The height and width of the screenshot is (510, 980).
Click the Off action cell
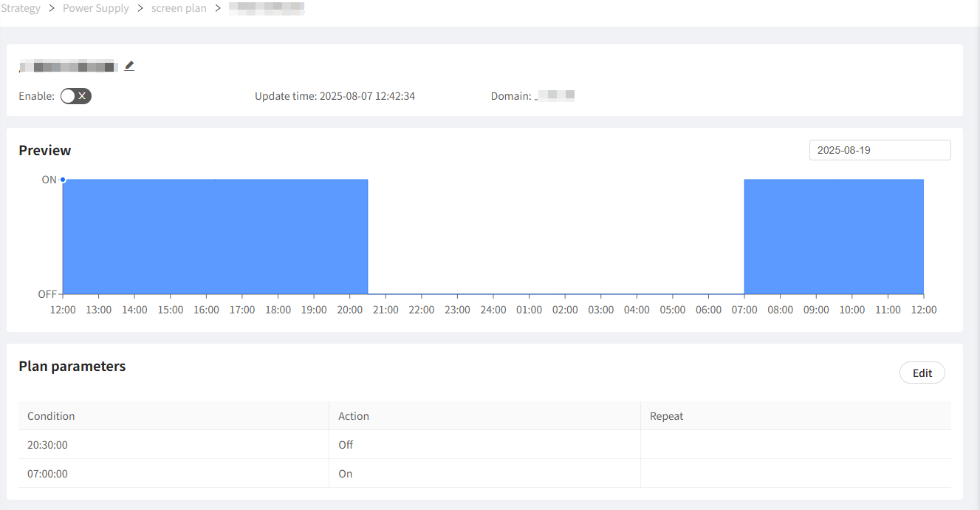[484, 445]
